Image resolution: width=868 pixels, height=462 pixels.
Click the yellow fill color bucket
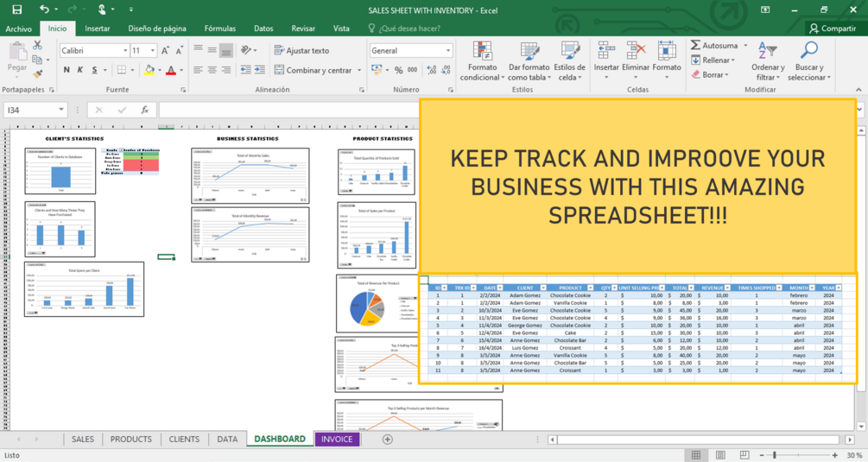coord(149,70)
